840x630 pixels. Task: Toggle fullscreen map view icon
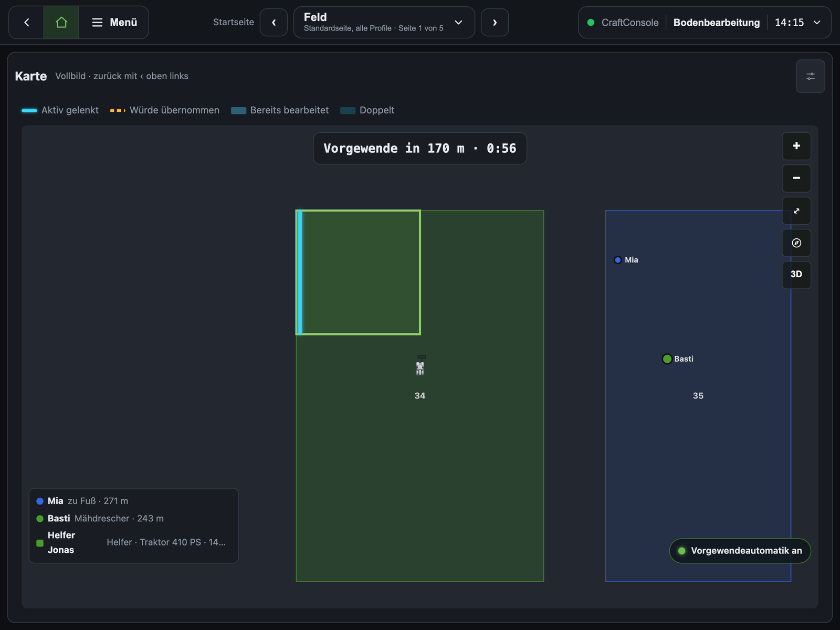coord(796,211)
